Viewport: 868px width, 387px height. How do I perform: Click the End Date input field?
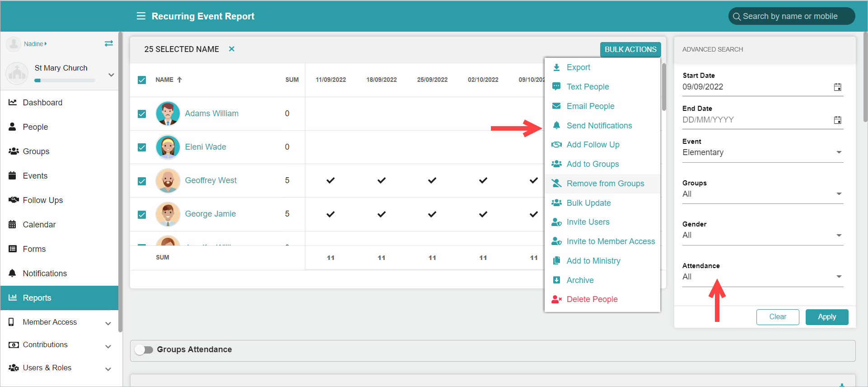[x=757, y=120]
